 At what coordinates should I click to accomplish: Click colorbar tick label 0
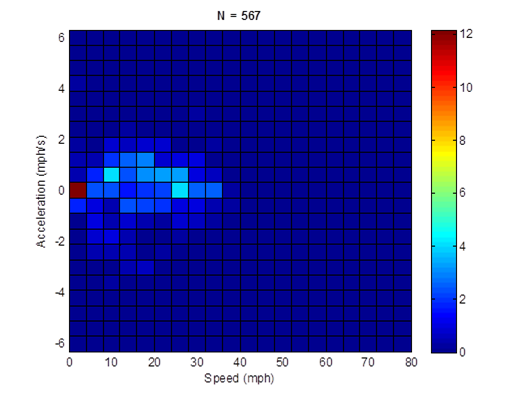point(463,352)
